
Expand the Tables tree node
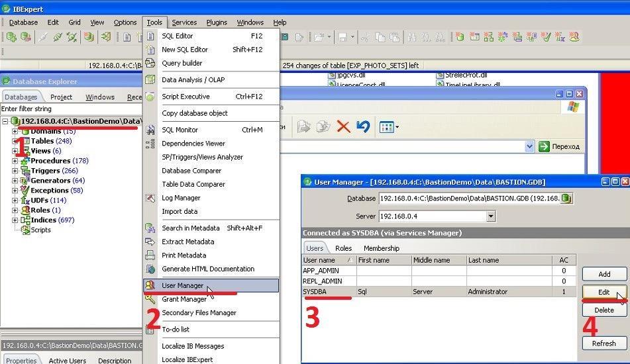pyautogui.click(x=15, y=141)
